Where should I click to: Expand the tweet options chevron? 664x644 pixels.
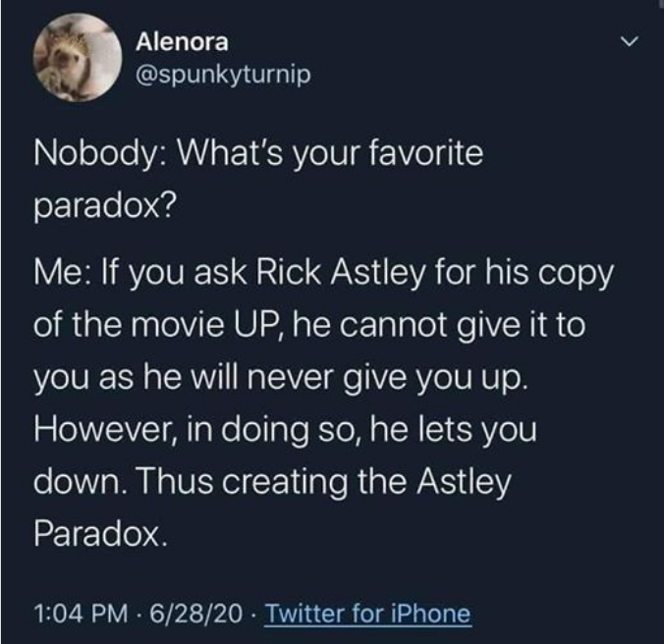(x=629, y=41)
